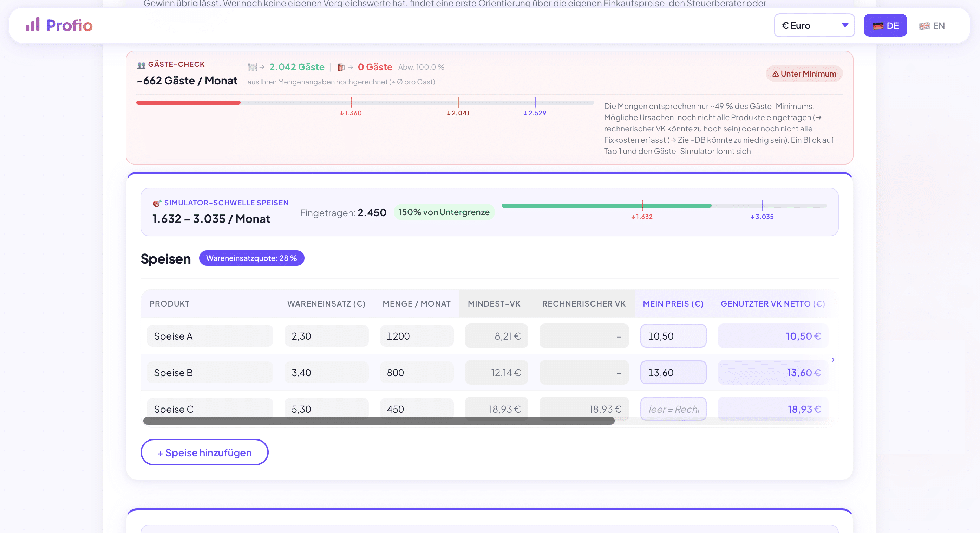Click the 2.042 Gäste value
980x533 pixels.
tap(297, 67)
